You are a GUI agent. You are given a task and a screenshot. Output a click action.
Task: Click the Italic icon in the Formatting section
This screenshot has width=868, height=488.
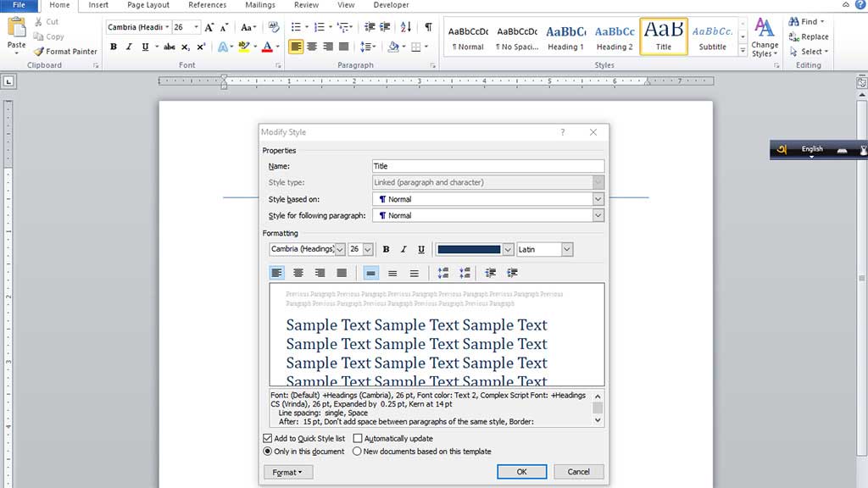403,250
